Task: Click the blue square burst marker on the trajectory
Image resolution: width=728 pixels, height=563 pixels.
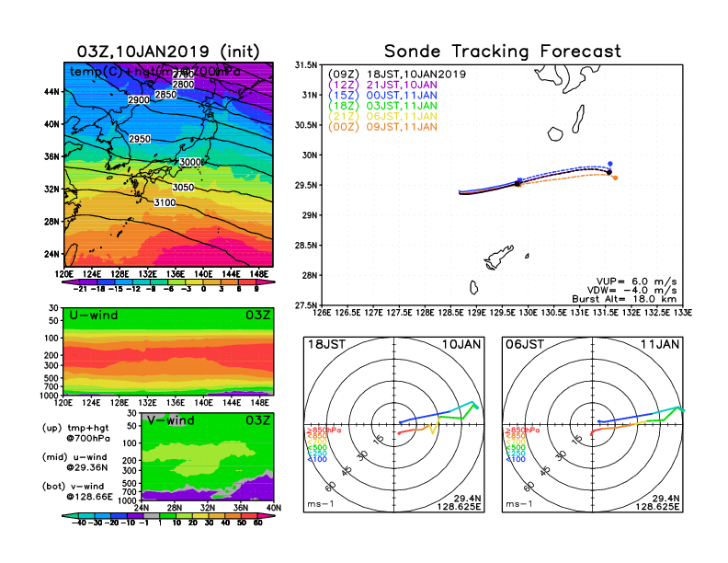Action: pyautogui.click(x=519, y=181)
